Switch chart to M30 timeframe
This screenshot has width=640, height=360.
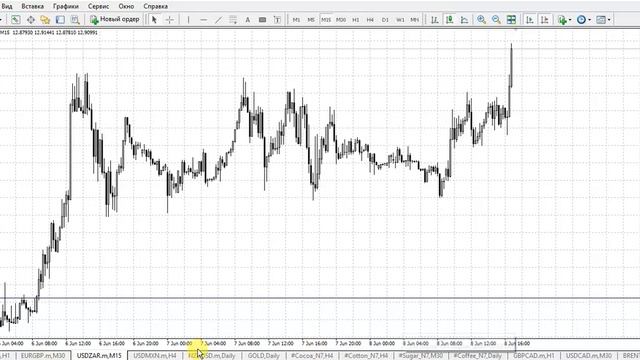pos(341,20)
